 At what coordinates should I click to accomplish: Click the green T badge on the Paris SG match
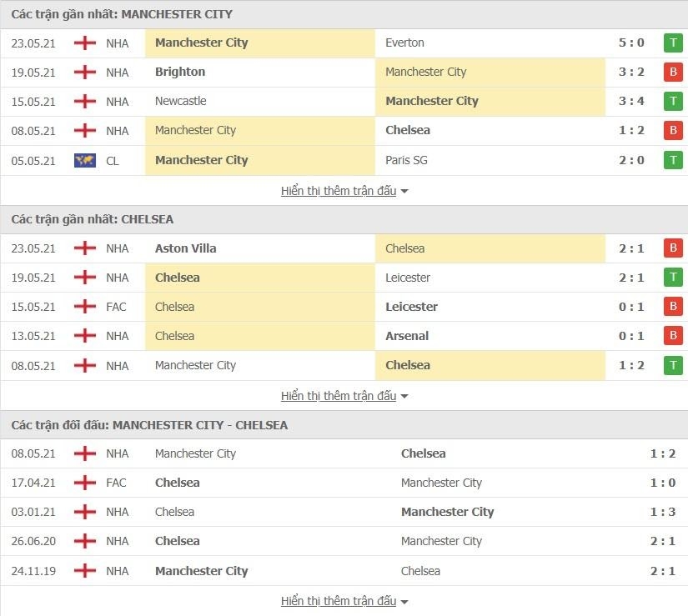pyautogui.click(x=672, y=160)
